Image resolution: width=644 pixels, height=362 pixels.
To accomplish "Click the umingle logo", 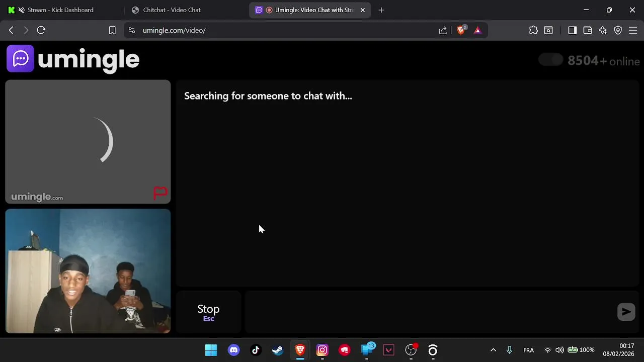I will coord(73,59).
